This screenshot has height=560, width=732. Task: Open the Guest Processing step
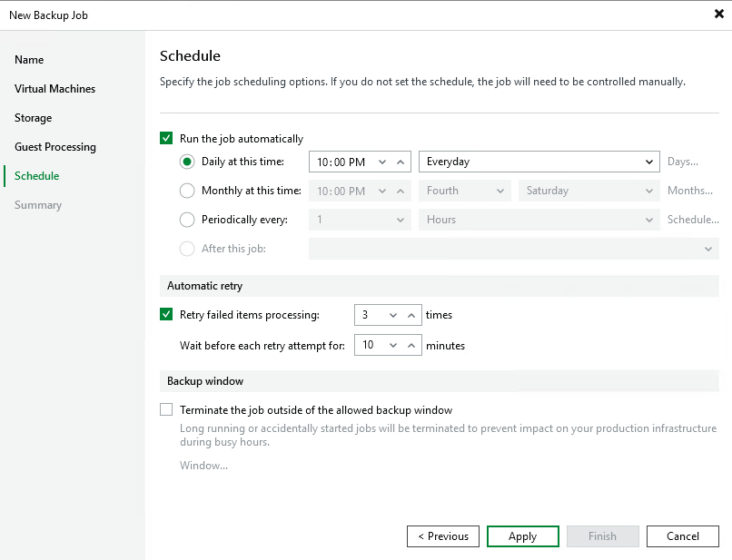coord(55,146)
